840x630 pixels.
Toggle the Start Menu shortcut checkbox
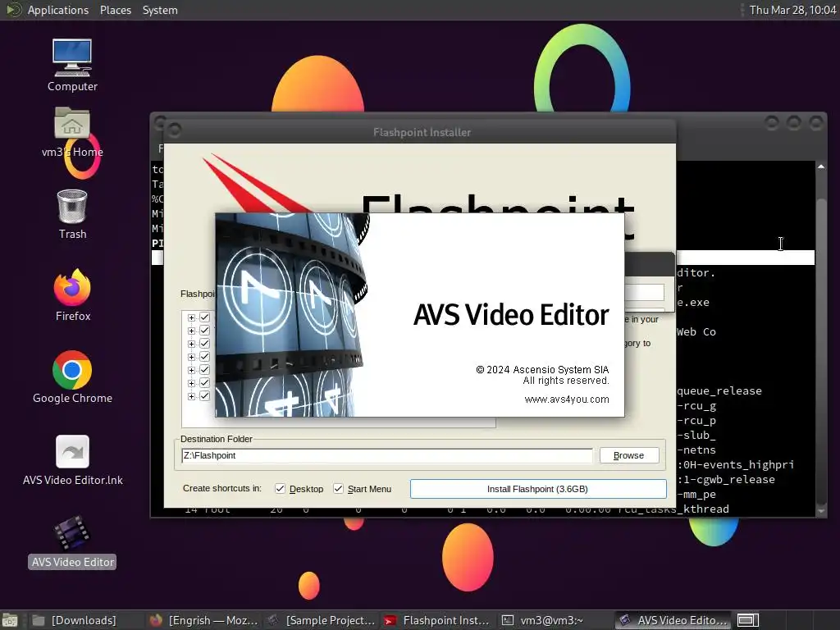click(338, 489)
